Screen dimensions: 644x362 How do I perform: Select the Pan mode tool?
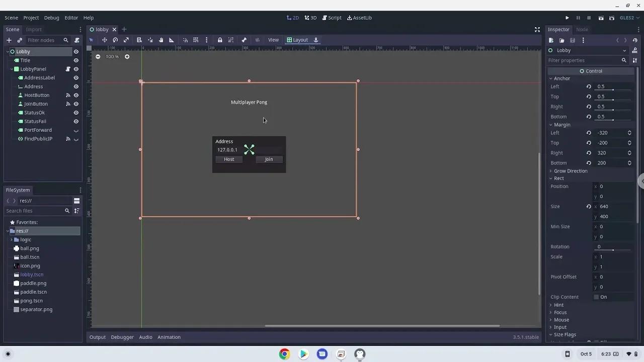click(161, 40)
